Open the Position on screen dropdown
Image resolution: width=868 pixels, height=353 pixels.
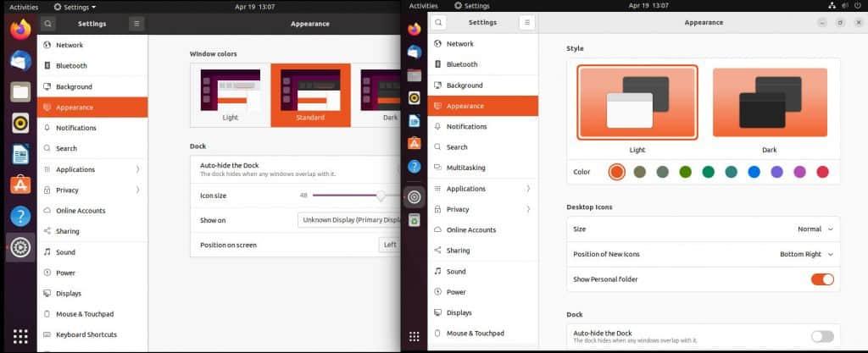tap(388, 245)
